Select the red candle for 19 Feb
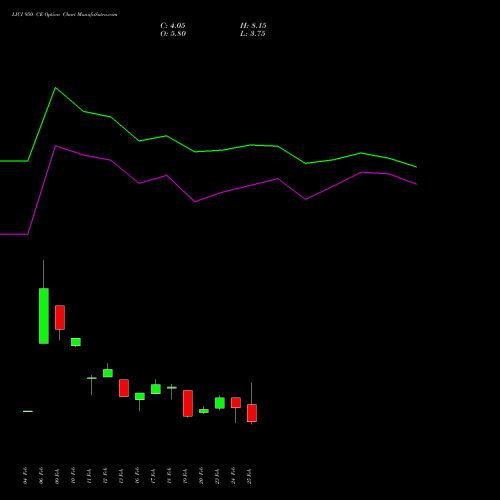Screen dimensions: 500x500 coord(188,403)
